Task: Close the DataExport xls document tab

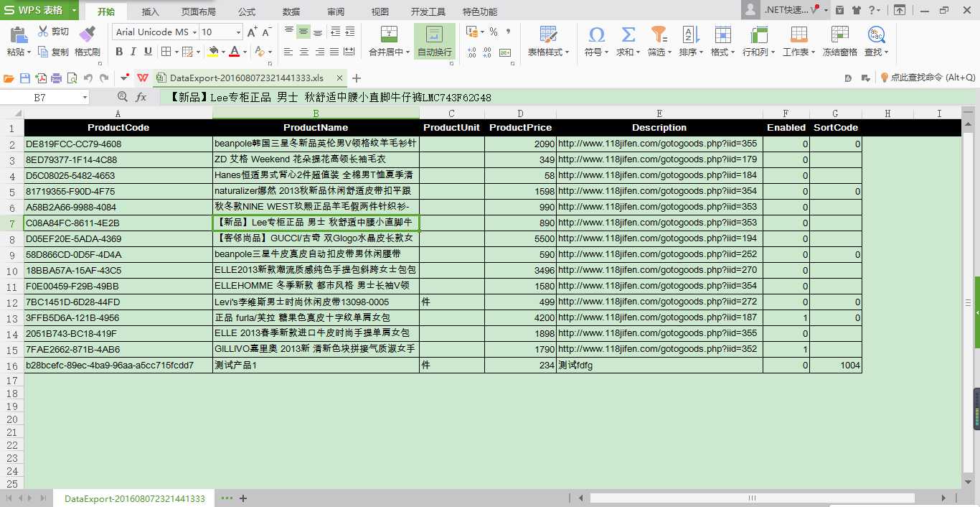Action: [338, 78]
